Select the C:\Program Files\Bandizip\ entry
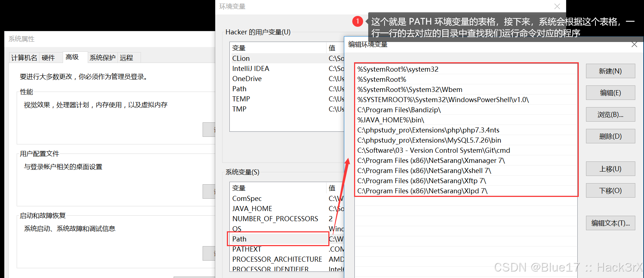This screenshot has height=278, width=644. pos(466,110)
